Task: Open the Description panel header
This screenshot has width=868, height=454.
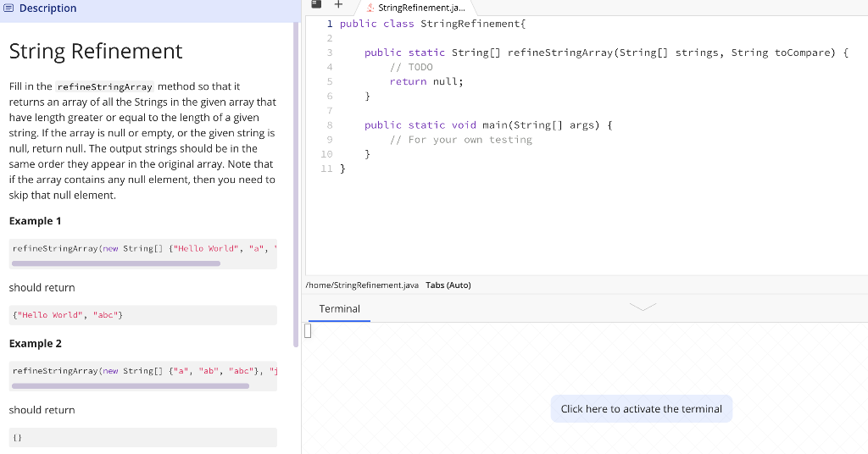Action: [150, 8]
